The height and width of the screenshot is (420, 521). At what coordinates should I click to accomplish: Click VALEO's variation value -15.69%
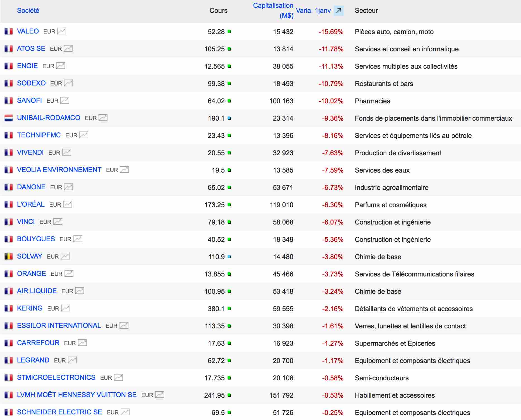[x=331, y=32]
